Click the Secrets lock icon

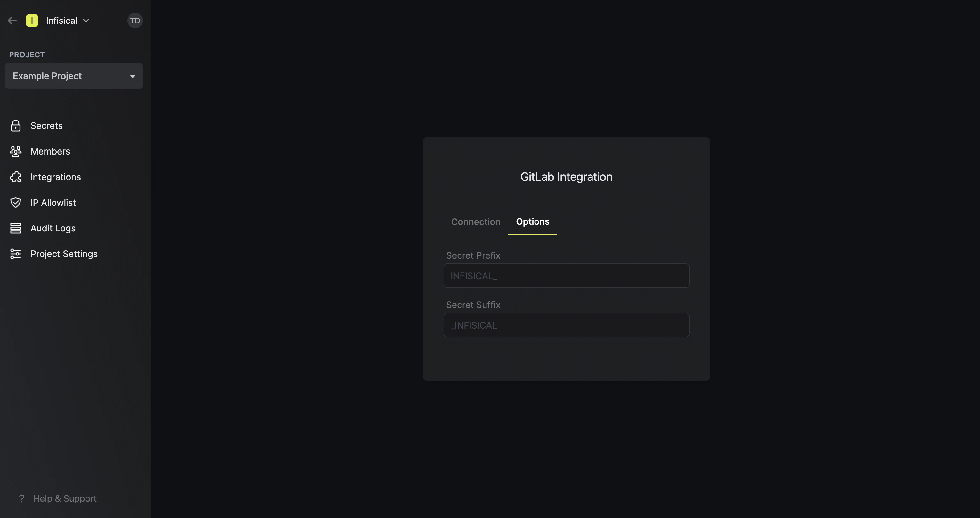tap(16, 126)
